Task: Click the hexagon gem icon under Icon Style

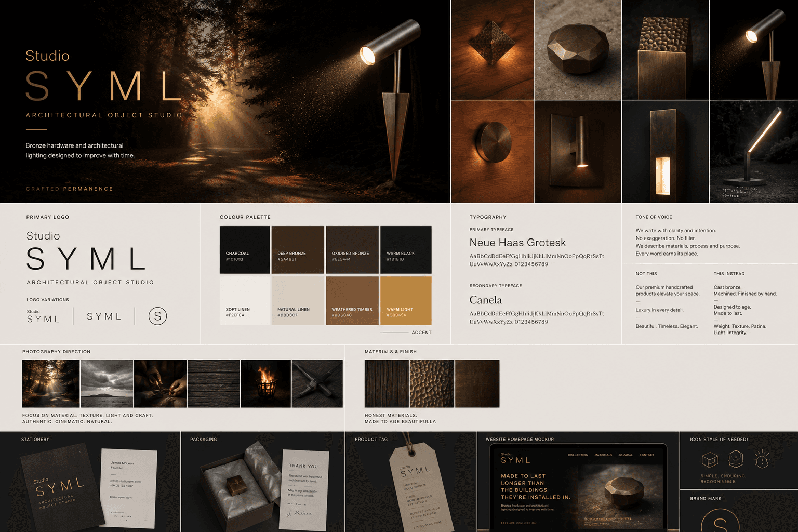Action: point(736,459)
